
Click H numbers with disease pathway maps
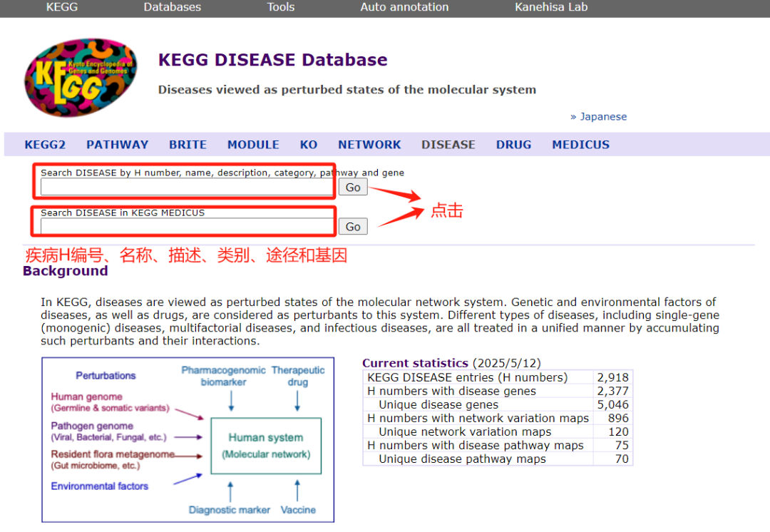[x=476, y=445]
